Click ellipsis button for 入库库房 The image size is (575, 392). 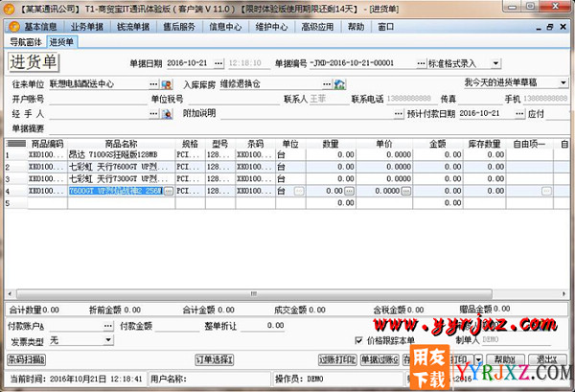[x=327, y=84]
